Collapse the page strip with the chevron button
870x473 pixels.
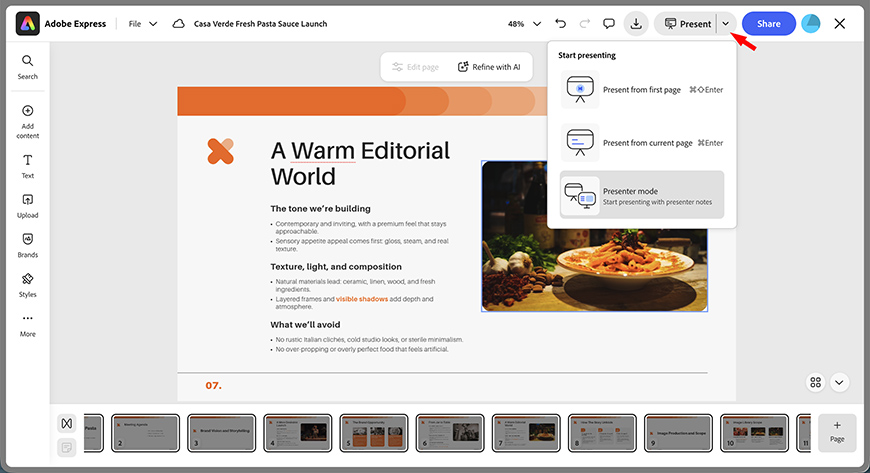point(839,382)
